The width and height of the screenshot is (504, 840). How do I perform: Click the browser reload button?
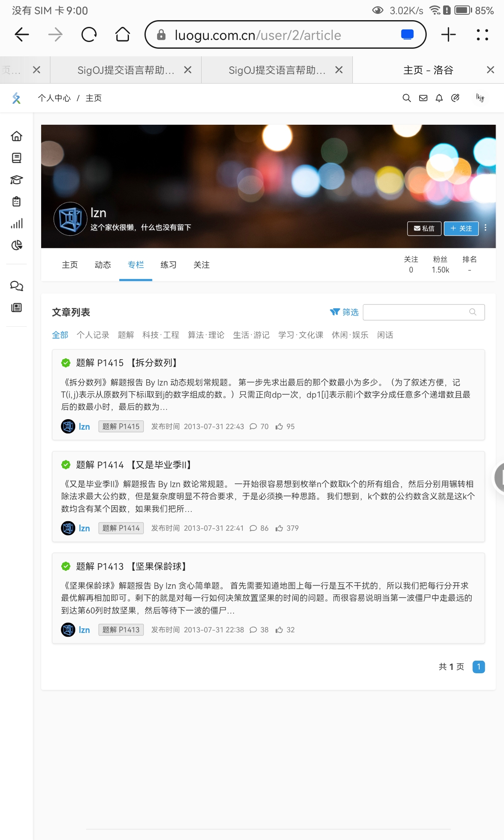tap(89, 35)
